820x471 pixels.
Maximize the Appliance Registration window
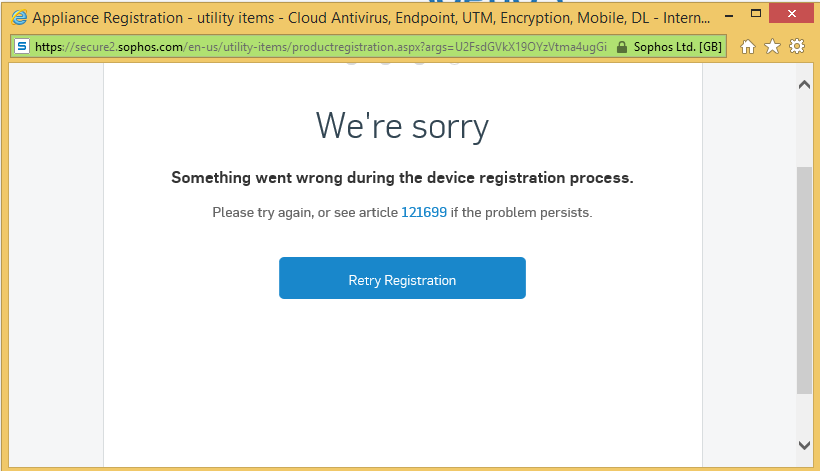[x=756, y=14]
